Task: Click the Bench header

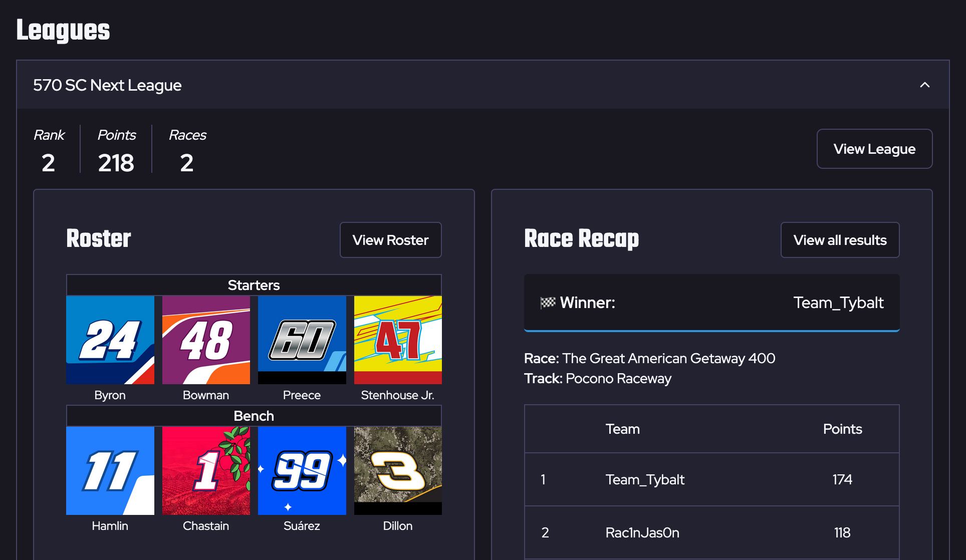Action: tap(254, 416)
